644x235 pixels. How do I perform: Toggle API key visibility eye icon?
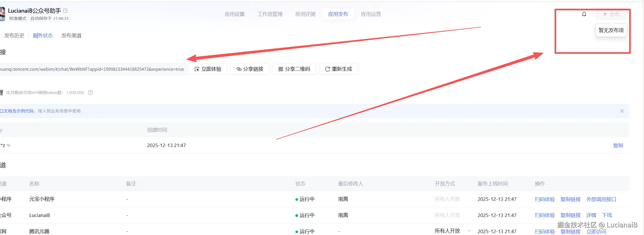(x=8, y=145)
